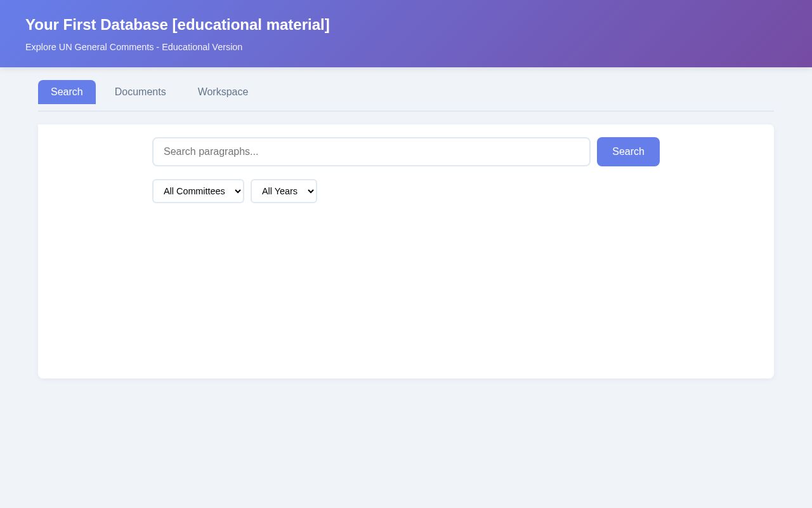Click the Search paragraphs input field
Viewport: 812px width, 508px height.
pyautogui.click(x=371, y=152)
